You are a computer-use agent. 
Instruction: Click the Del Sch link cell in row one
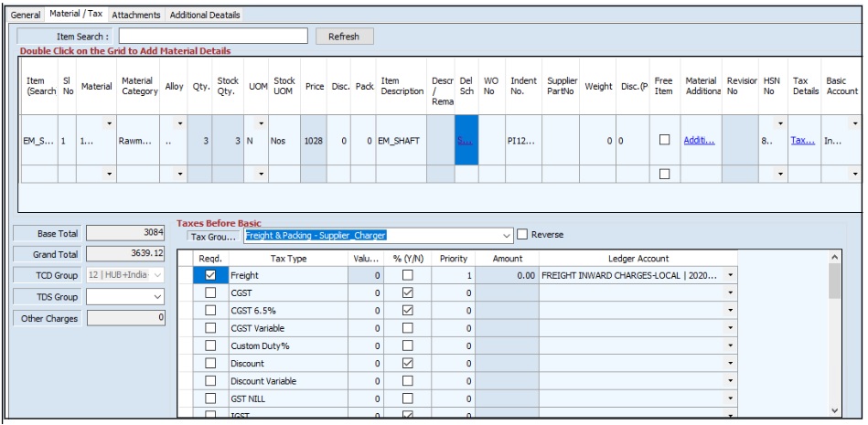click(x=465, y=142)
